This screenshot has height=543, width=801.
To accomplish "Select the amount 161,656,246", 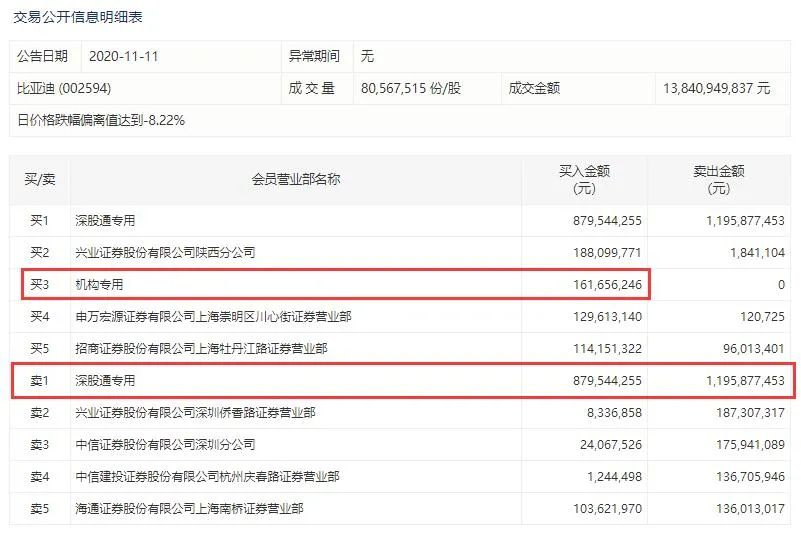I will click(607, 285).
